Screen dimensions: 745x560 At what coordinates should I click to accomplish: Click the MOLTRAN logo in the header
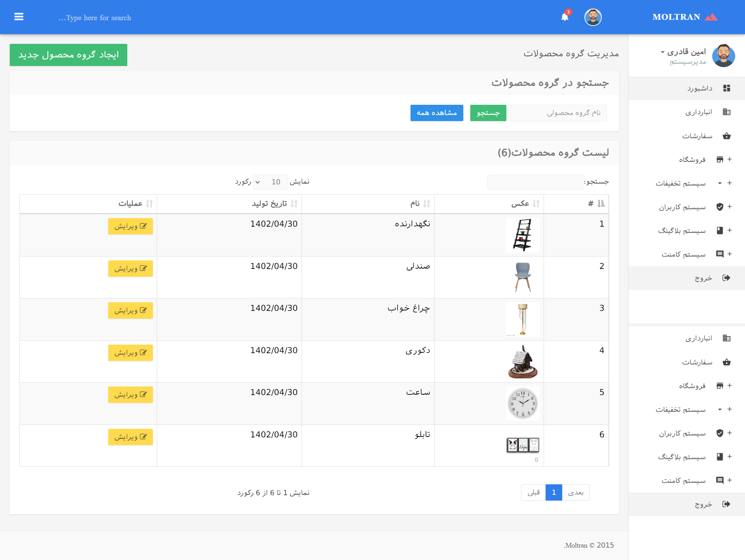click(x=684, y=17)
